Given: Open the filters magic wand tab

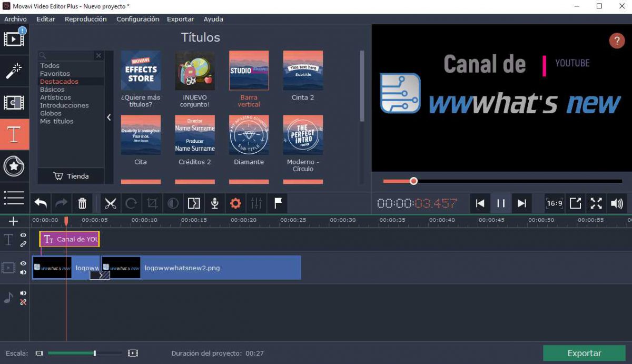Looking at the screenshot, I should [x=14, y=71].
